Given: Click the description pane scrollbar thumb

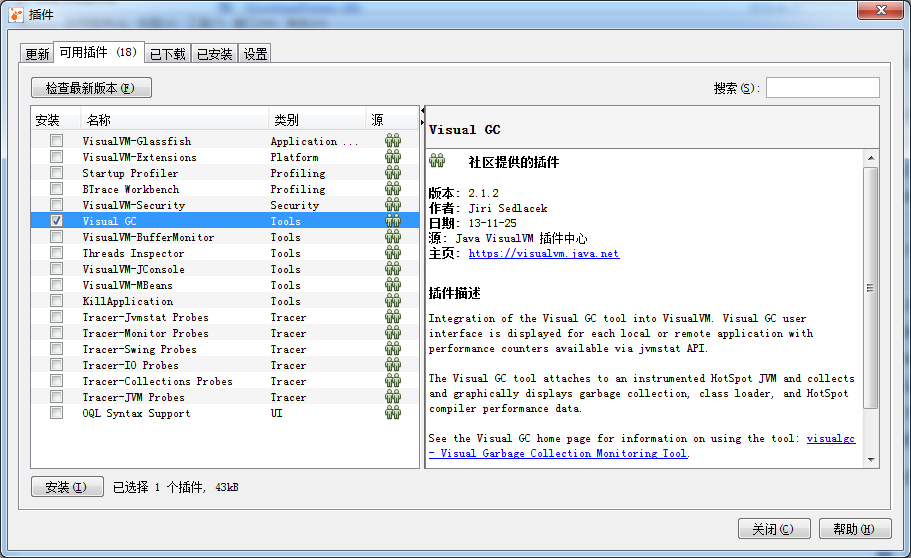Looking at the screenshot, I should coord(870,288).
